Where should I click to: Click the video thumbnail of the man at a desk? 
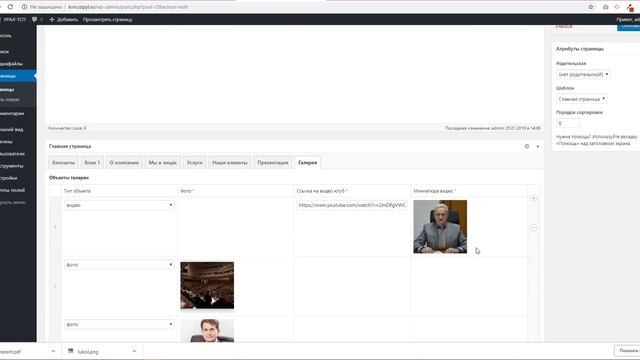click(440, 227)
